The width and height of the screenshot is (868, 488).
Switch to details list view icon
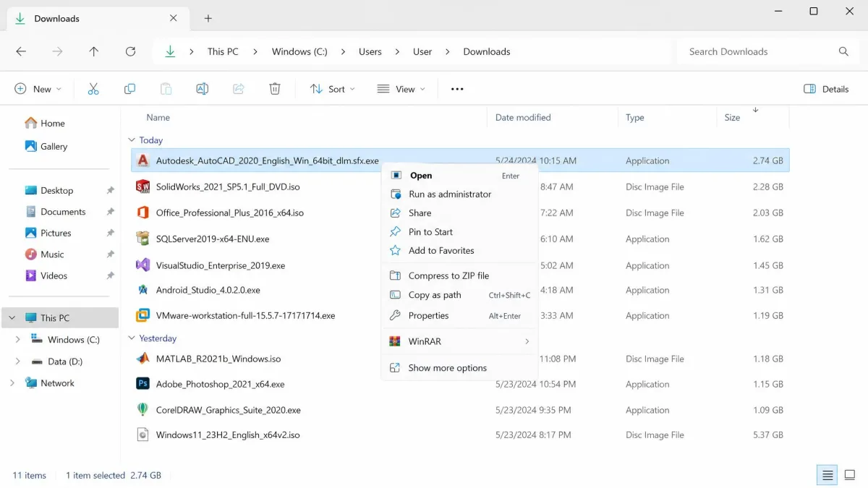tap(827, 475)
